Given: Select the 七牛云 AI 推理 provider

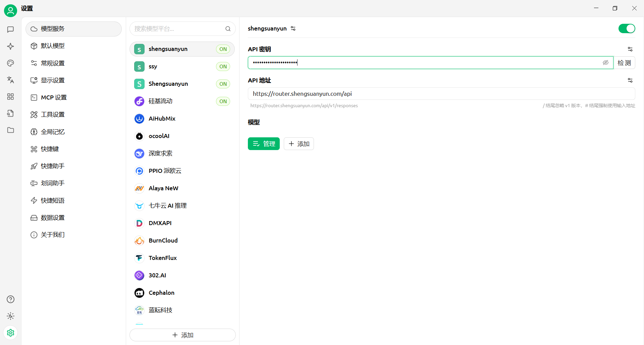Looking at the screenshot, I should tap(182, 206).
